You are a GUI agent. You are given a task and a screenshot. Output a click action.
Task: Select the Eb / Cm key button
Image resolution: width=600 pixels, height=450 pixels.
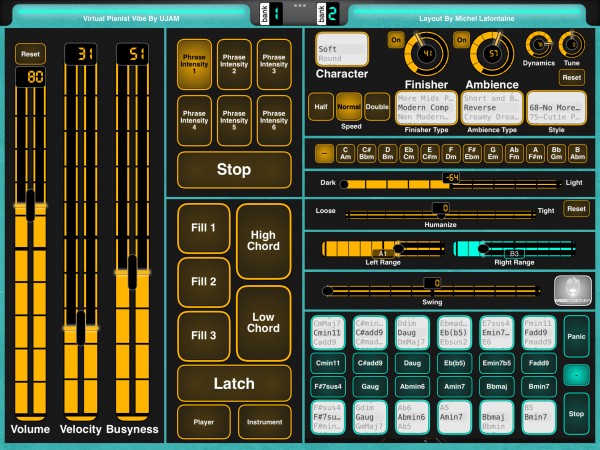pyautogui.click(x=409, y=153)
